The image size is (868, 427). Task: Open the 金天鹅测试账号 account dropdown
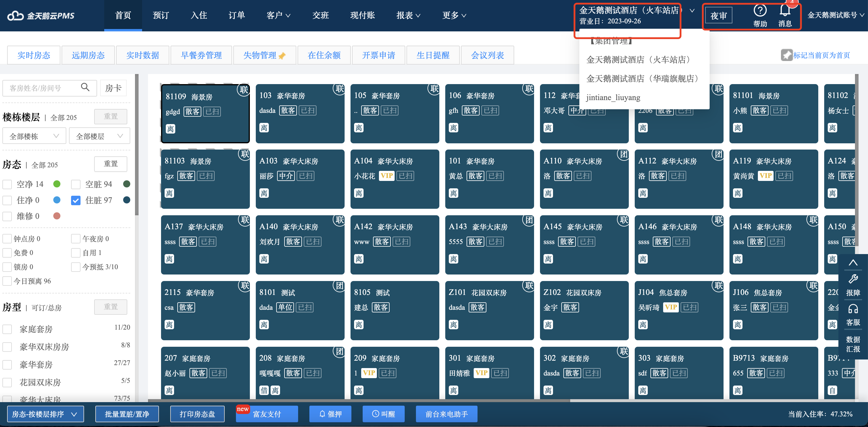click(x=835, y=15)
